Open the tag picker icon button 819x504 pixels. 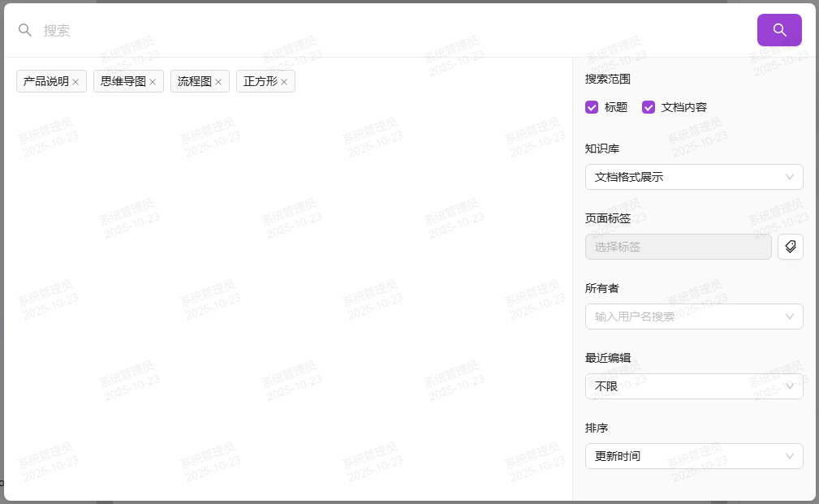(x=791, y=247)
